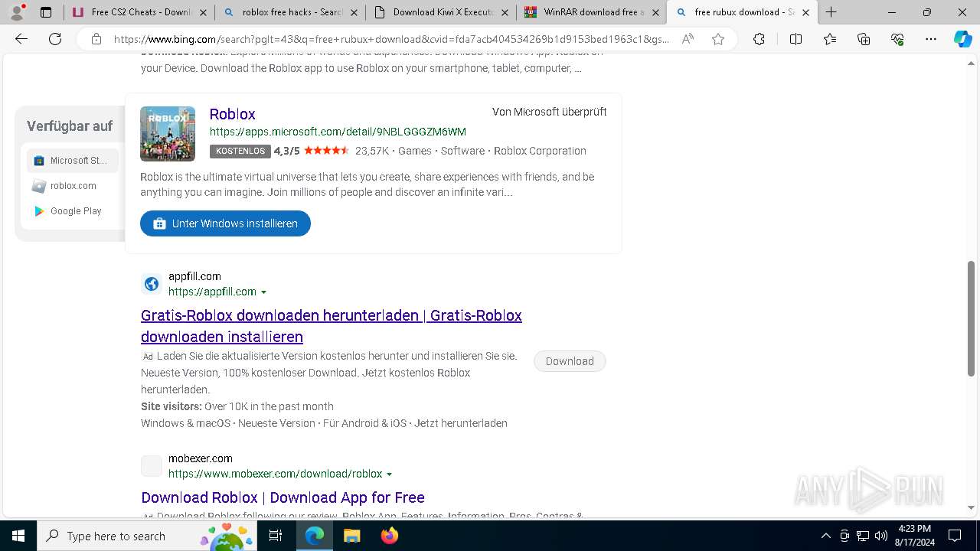
Task: Select Google Play availability option
Action: point(72,211)
